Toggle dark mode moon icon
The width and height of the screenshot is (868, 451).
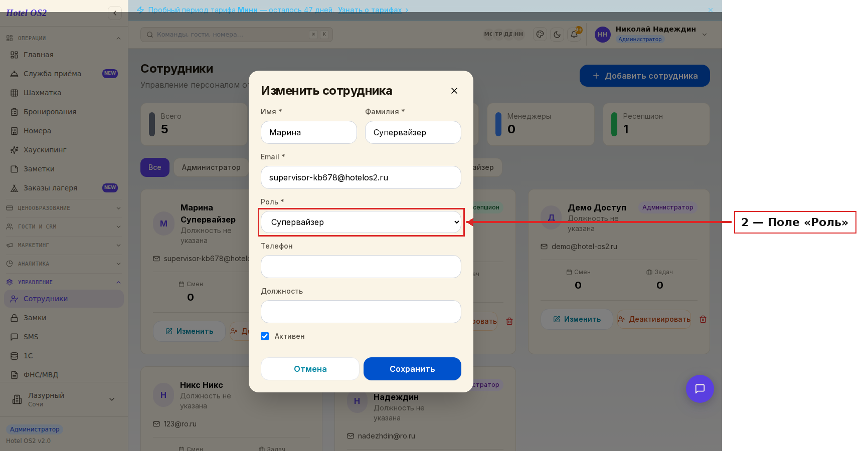[557, 34]
